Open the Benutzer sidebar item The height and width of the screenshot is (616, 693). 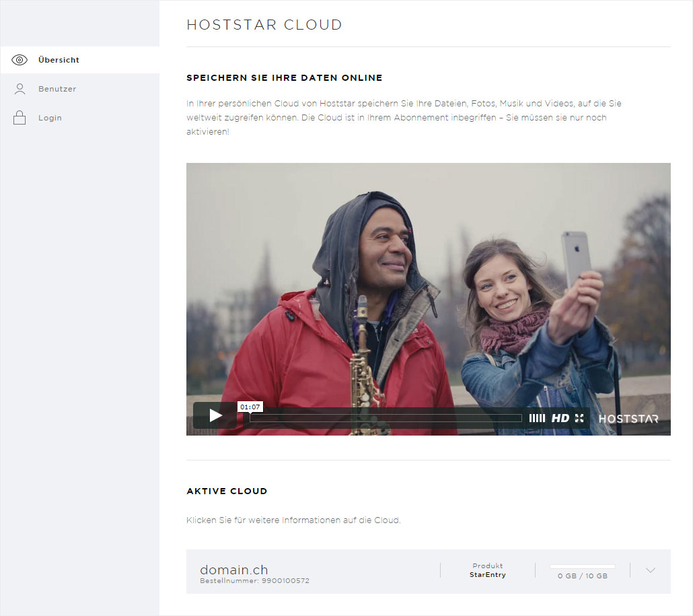tap(80, 89)
